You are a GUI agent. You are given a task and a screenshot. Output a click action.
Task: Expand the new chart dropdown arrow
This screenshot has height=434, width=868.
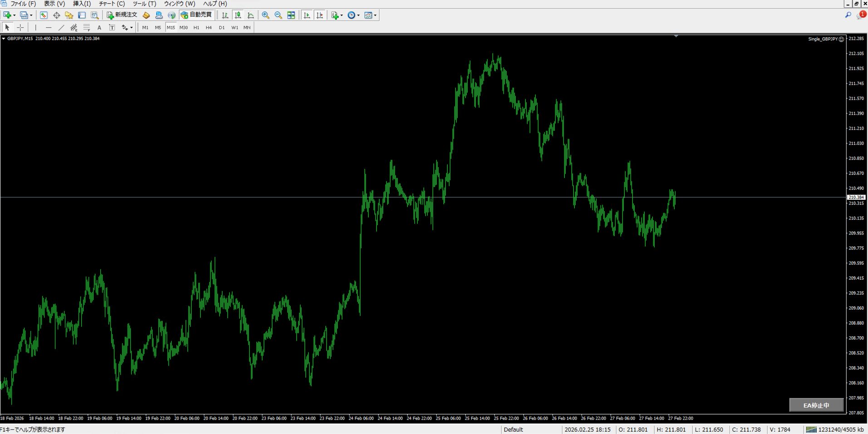point(14,15)
